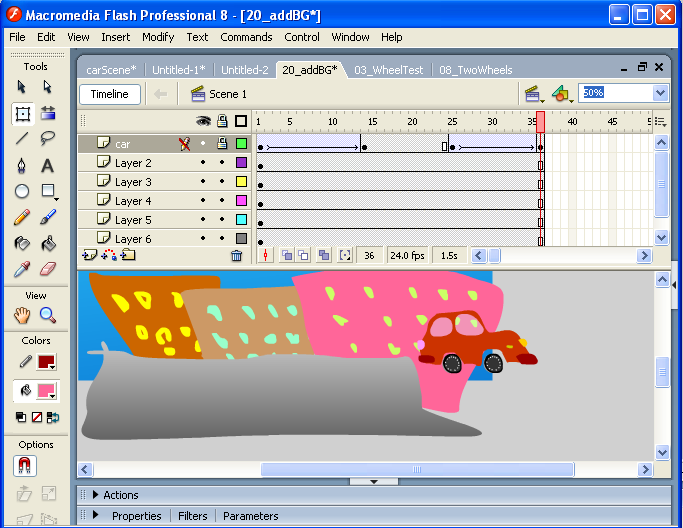Click the Delete Layer trash icon

tap(236, 255)
